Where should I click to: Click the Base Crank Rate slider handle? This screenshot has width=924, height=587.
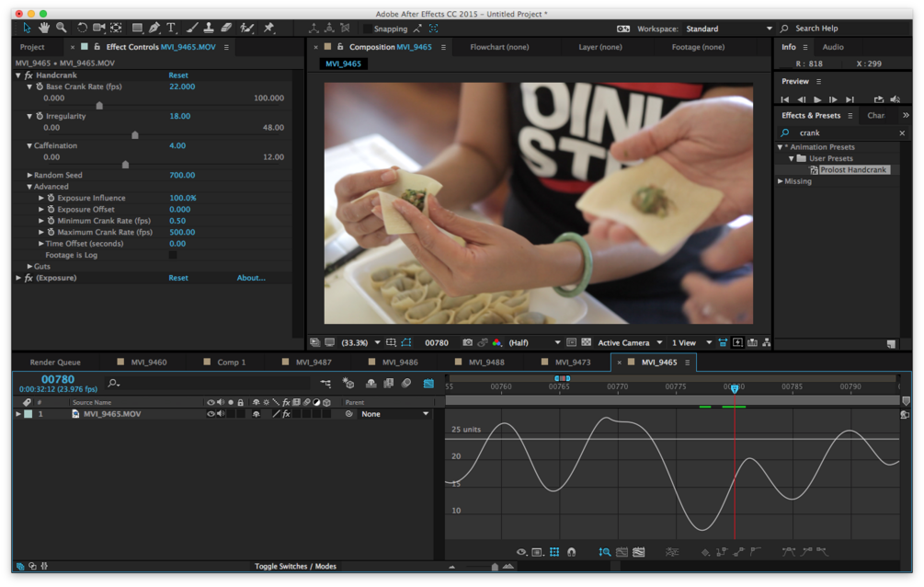point(99,106)
